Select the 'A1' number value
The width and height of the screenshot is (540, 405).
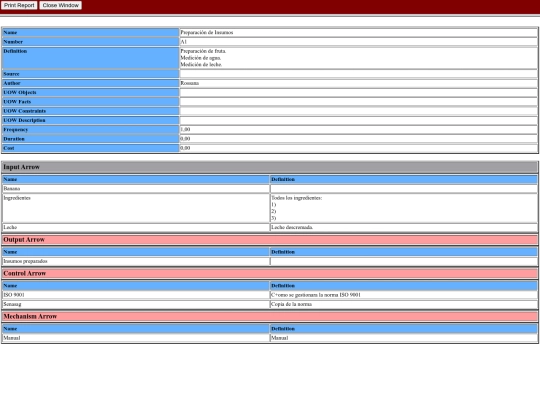tap(184, 42)
